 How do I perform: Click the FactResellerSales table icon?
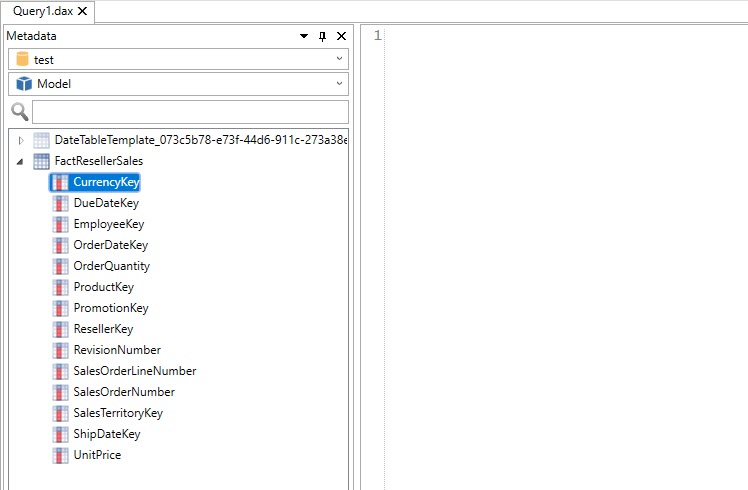coord(41,161)
